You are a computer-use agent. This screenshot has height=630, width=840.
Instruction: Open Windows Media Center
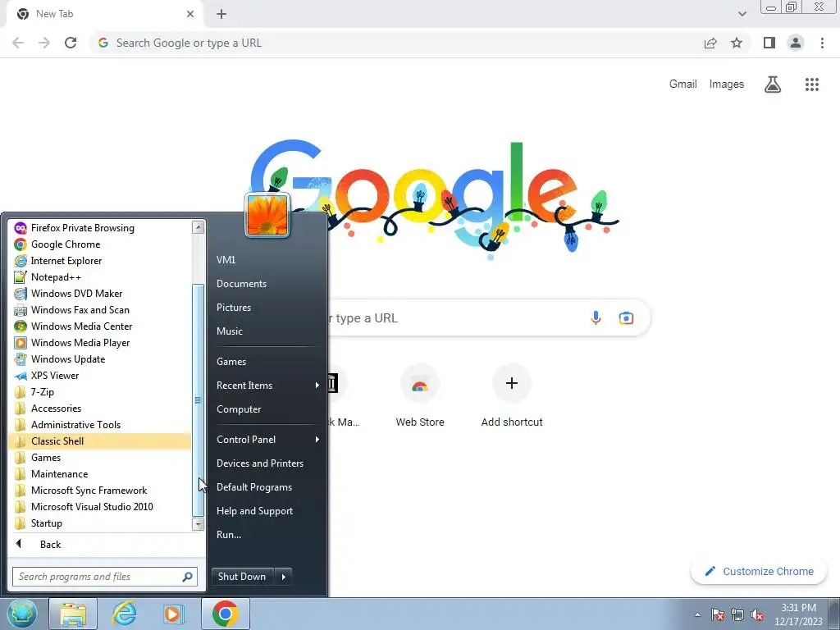click(99, 326)
